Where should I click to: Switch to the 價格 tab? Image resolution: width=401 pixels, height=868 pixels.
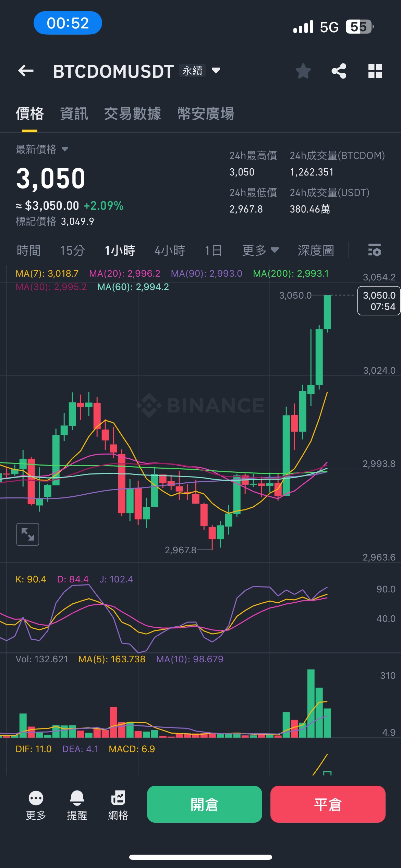click(30, 114)
